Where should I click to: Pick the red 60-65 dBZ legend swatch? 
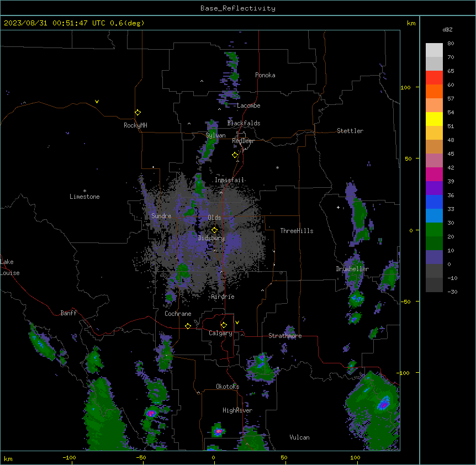[x=434, y=78]
